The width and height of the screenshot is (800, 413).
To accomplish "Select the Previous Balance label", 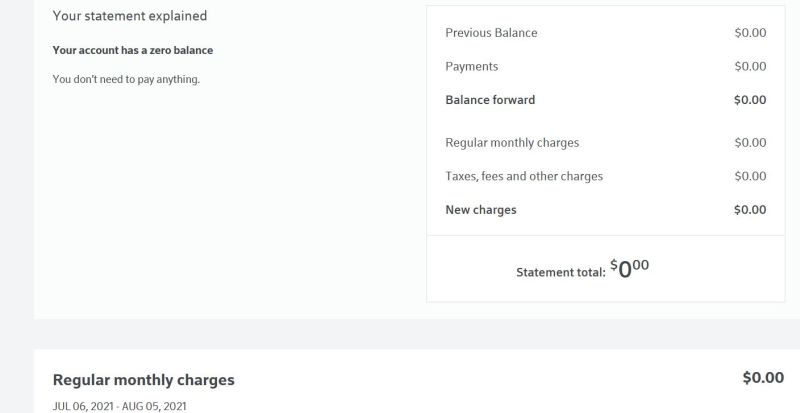I will click(x=491, y=33).
